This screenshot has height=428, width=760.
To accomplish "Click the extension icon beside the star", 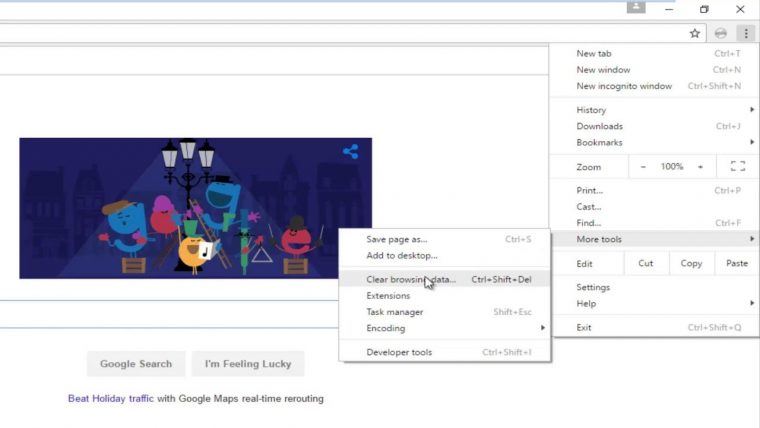I will pyautogui.click(x=721, y=33).
